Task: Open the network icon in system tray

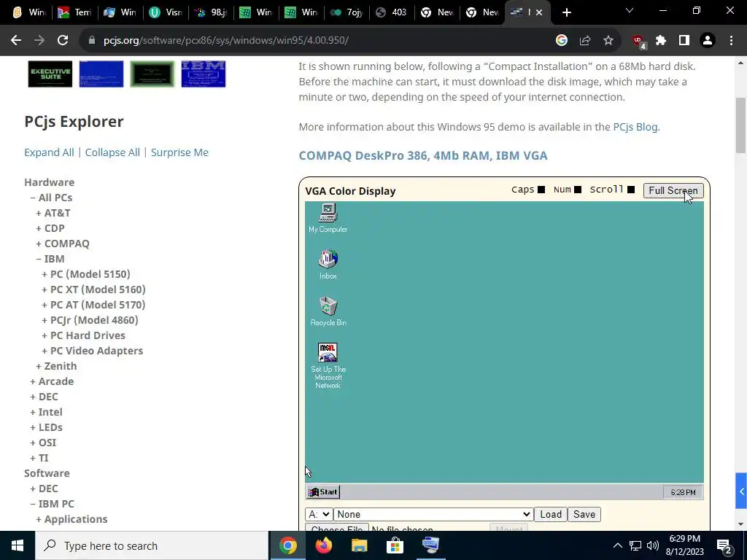Action: 635,545
